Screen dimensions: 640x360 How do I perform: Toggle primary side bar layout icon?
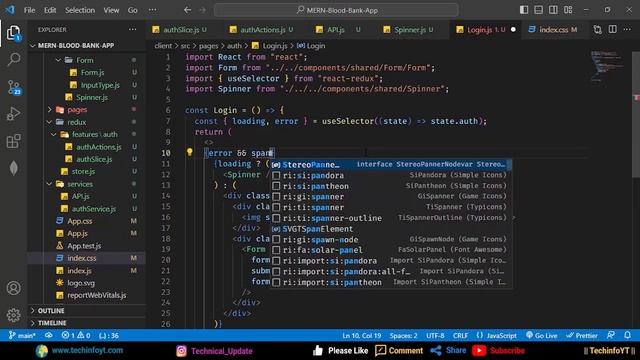point(524,10)
